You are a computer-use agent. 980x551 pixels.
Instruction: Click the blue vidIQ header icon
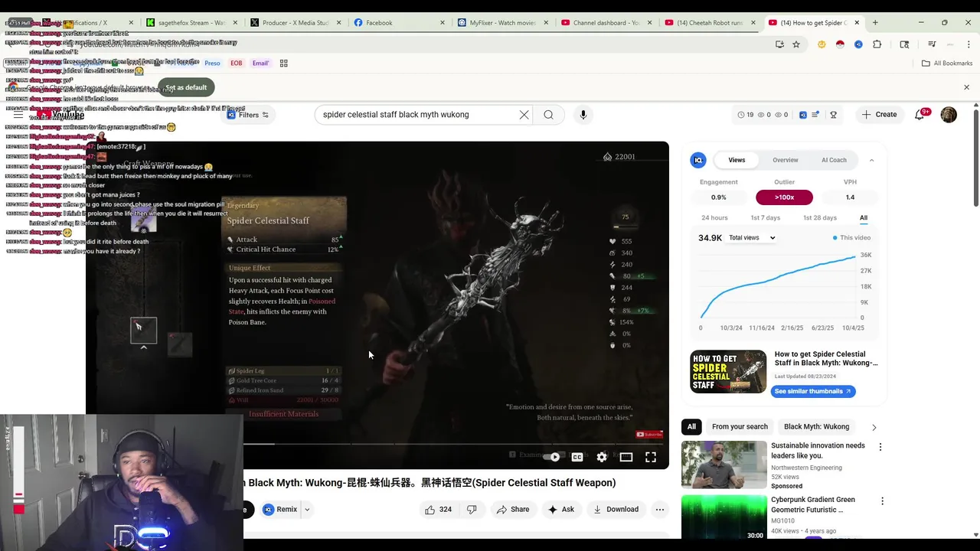pyautogui.click(x=802, y=115)
